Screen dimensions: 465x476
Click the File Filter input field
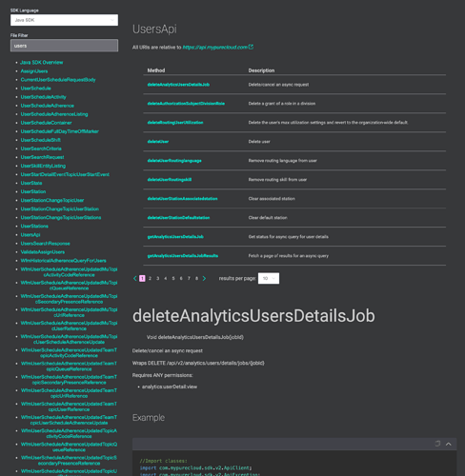point(64,46)
